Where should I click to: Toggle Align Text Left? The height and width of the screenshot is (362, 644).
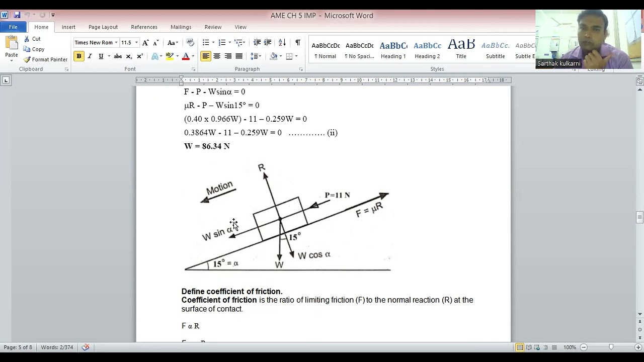[x=206, y=56]
